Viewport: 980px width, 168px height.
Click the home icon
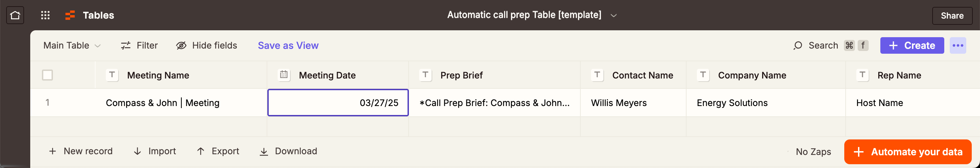point(15,15)
